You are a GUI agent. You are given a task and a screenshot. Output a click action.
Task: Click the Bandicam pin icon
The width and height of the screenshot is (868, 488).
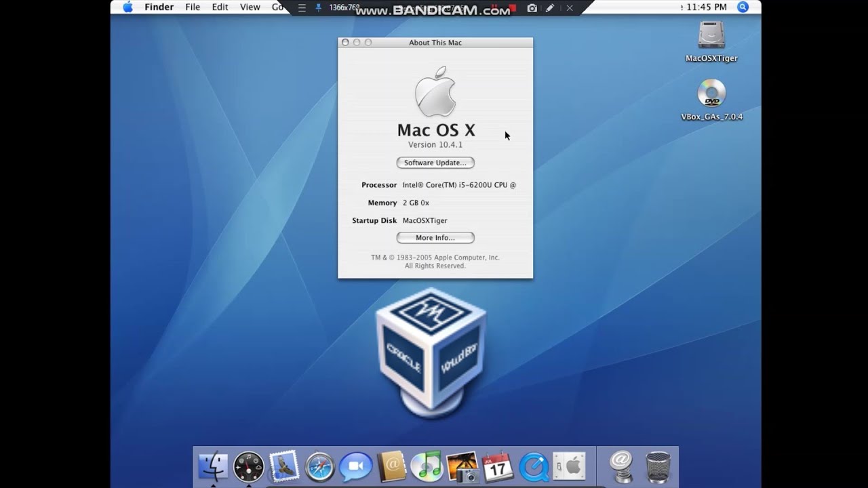(319, 8)
